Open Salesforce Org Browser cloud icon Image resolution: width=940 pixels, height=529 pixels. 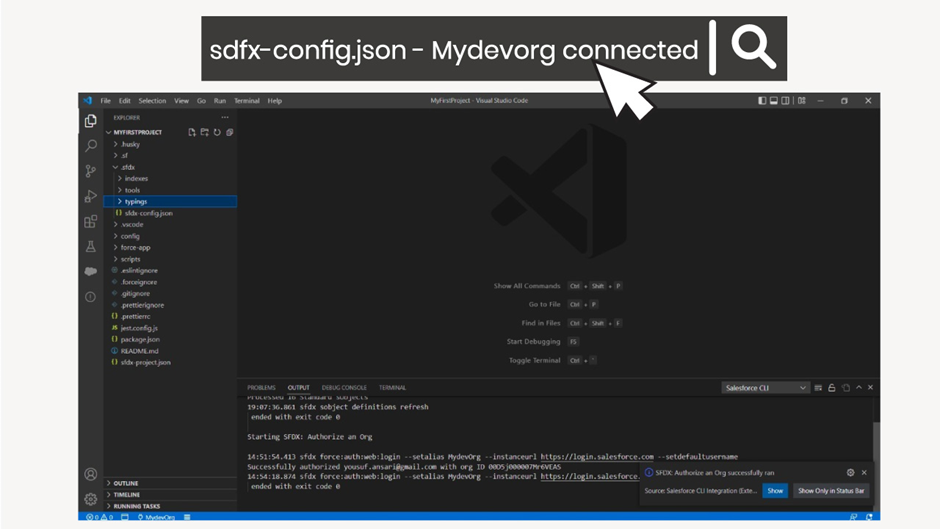pos(91,271)
